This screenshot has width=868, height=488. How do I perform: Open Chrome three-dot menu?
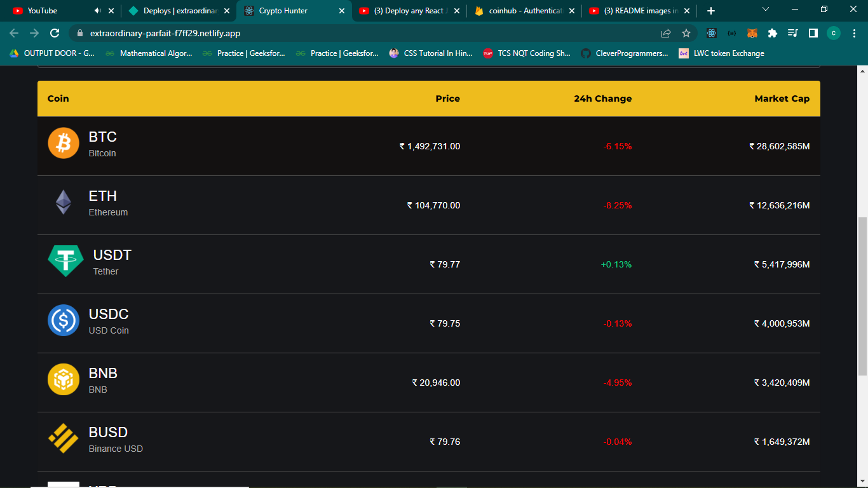(x=854, y=33)
